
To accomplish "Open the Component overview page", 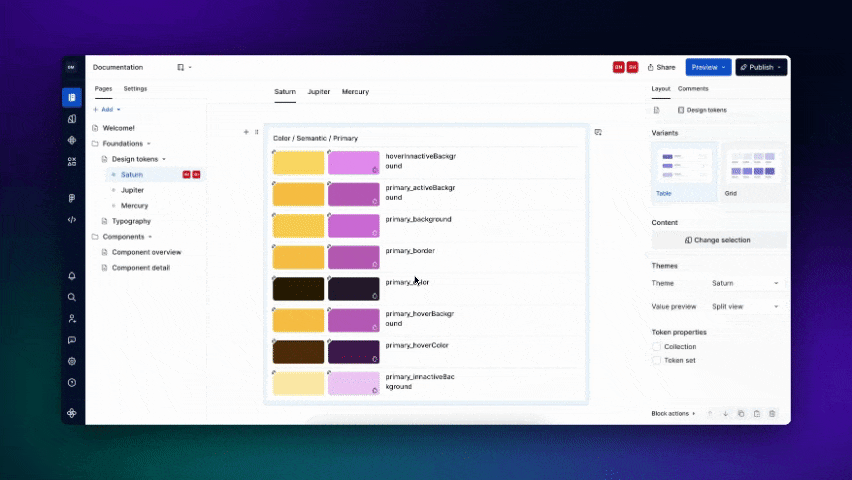I will pos(146,252).
